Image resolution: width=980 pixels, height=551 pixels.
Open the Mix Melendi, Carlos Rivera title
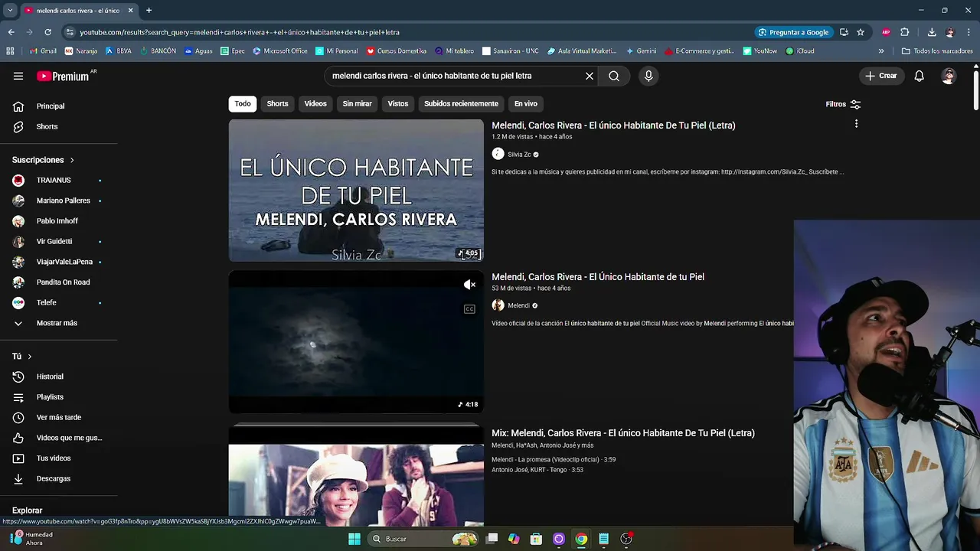tap(623, 433)
